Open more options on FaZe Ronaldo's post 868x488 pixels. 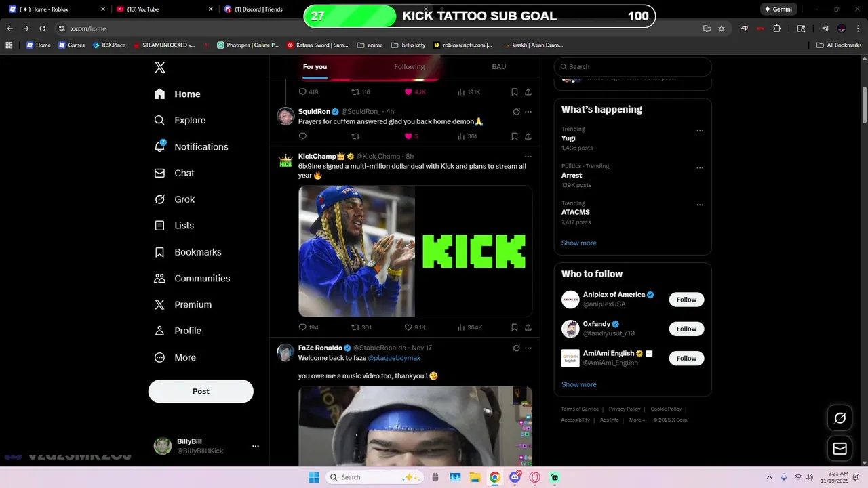point(528,348)
